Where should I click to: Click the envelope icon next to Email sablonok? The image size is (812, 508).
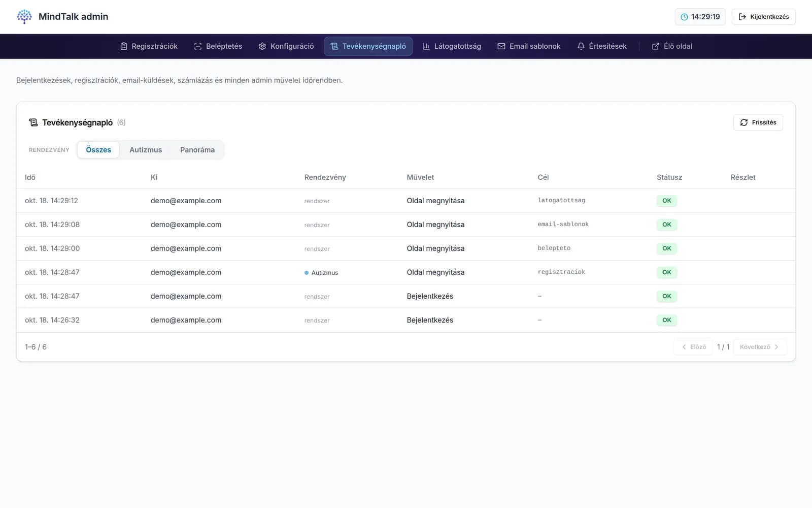click(501, 46)
